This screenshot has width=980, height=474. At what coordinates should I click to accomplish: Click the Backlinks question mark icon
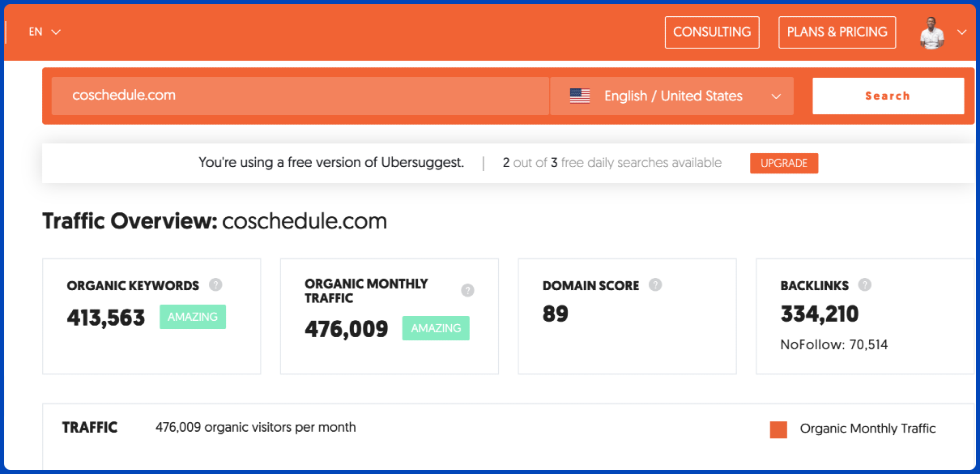pyautogui.click(x=865, y=284)
